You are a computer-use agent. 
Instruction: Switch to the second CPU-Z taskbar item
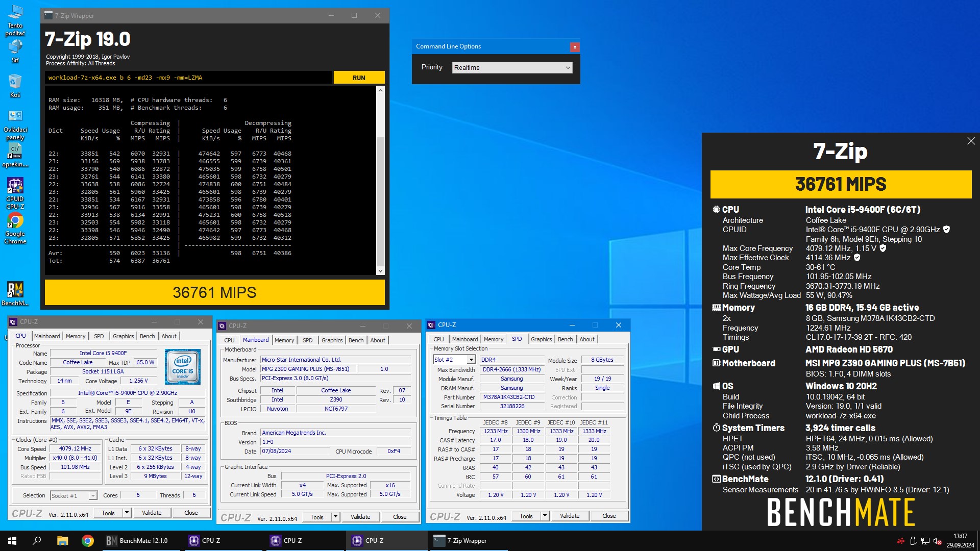pyautogui.click(x=304, y=541)
